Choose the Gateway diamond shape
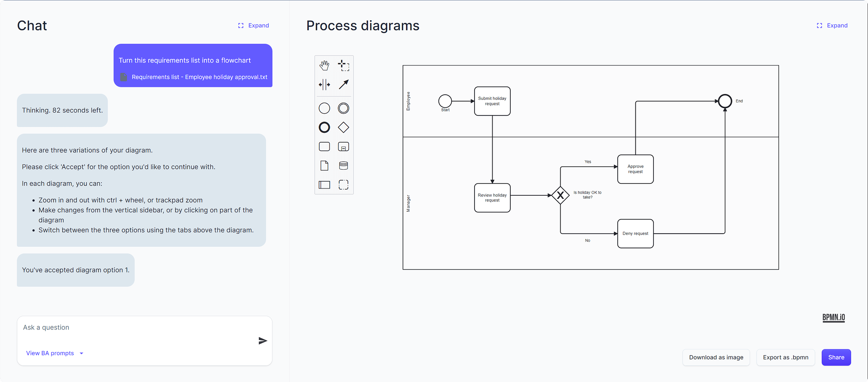This screenshot has height=382, width=868. tap(343, 127)
